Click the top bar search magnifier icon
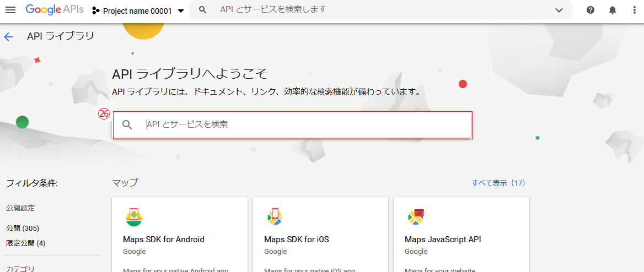The width and height of the screenshot is (644, 272). (x=203, y=10)
